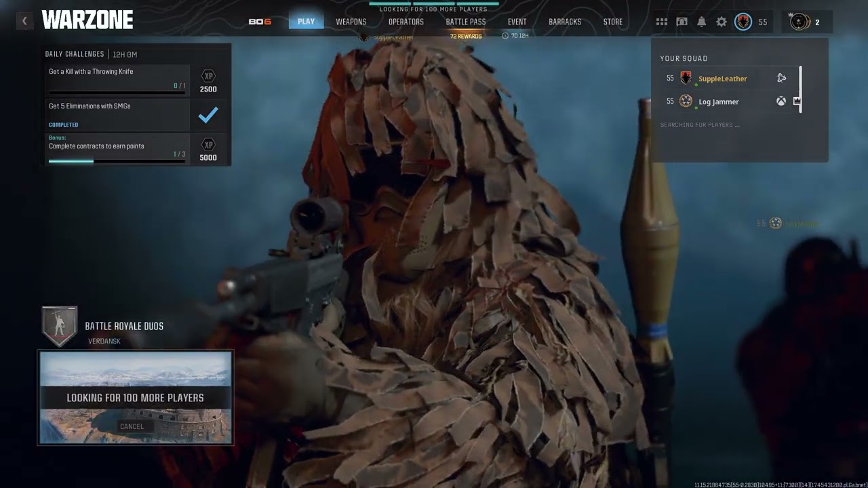The image size is (868, 488).
Task: Click the Battle Royale Duos mode title
Action: click(124, 326)
